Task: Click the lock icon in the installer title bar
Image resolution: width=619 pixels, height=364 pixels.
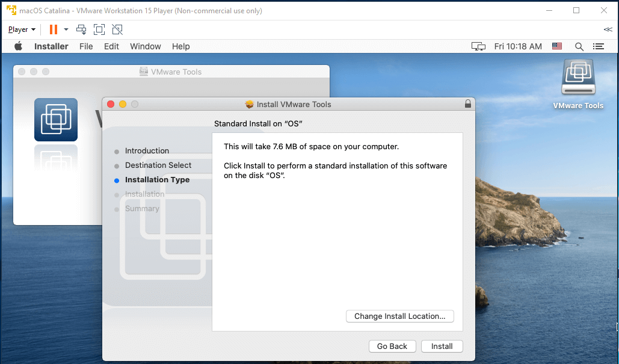Action: point(468,104)
